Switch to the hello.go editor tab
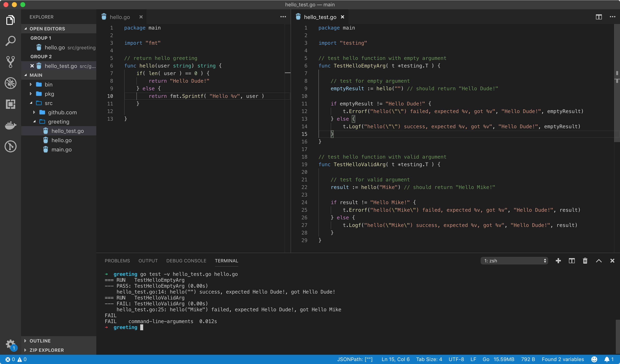The width and height of the screenshot is (620, 364). pos(120,17)
